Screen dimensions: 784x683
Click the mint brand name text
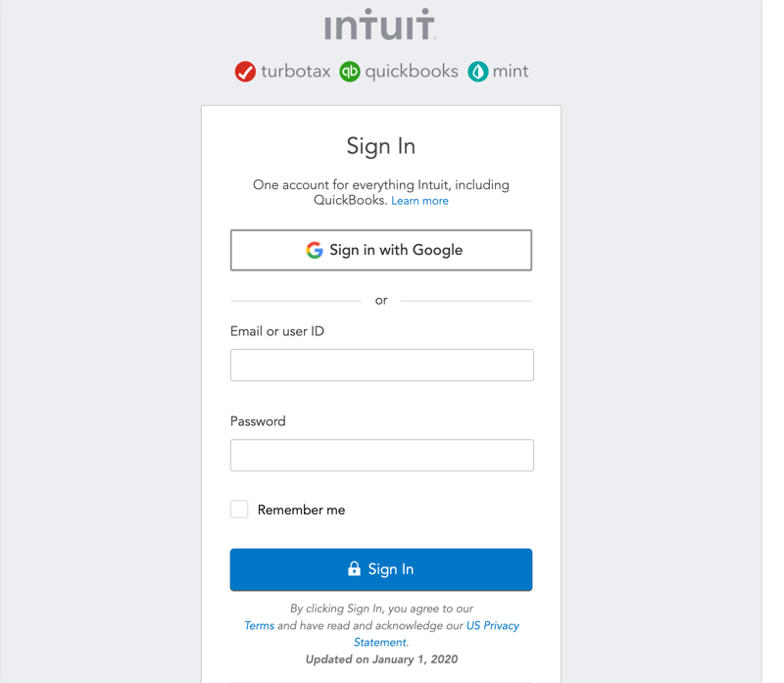click(x=512, y=72)
